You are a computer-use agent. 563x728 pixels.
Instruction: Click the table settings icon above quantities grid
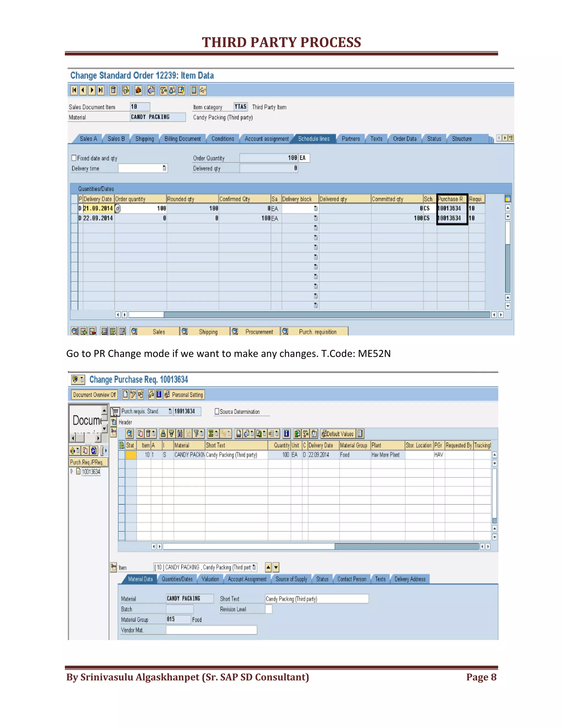(508, 199)
